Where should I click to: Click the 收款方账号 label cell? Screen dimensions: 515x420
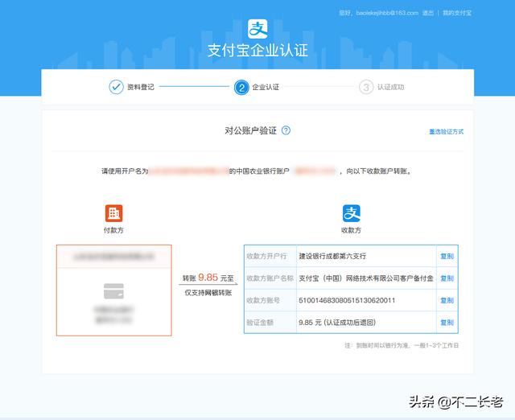tap(270, 300)
